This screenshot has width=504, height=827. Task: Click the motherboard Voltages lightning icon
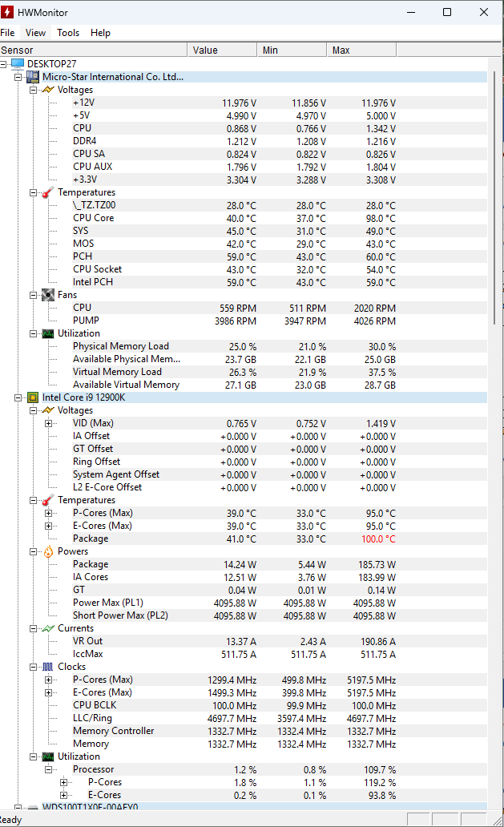[x=48, y=90]
